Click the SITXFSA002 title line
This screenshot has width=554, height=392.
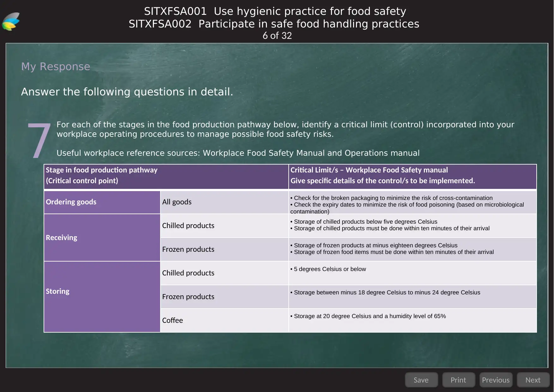tap(274, 24)
